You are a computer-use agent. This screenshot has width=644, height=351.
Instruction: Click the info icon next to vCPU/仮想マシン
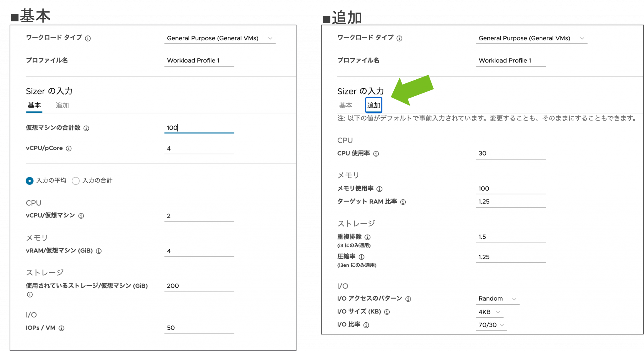81,216
